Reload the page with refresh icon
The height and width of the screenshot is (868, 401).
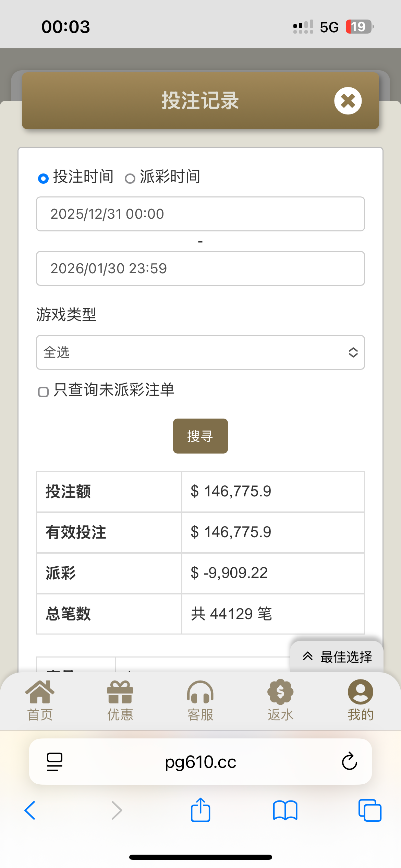(x=349, y=762)
